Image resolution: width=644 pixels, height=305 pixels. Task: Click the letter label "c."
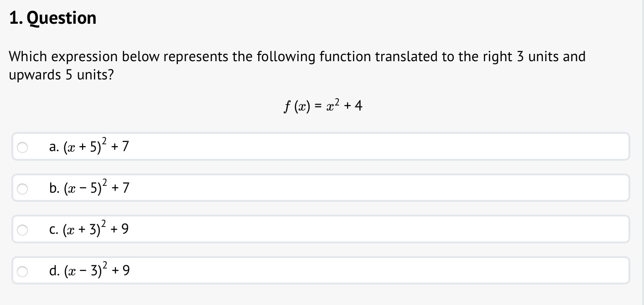pyautogui.click(x=54, y=230)
